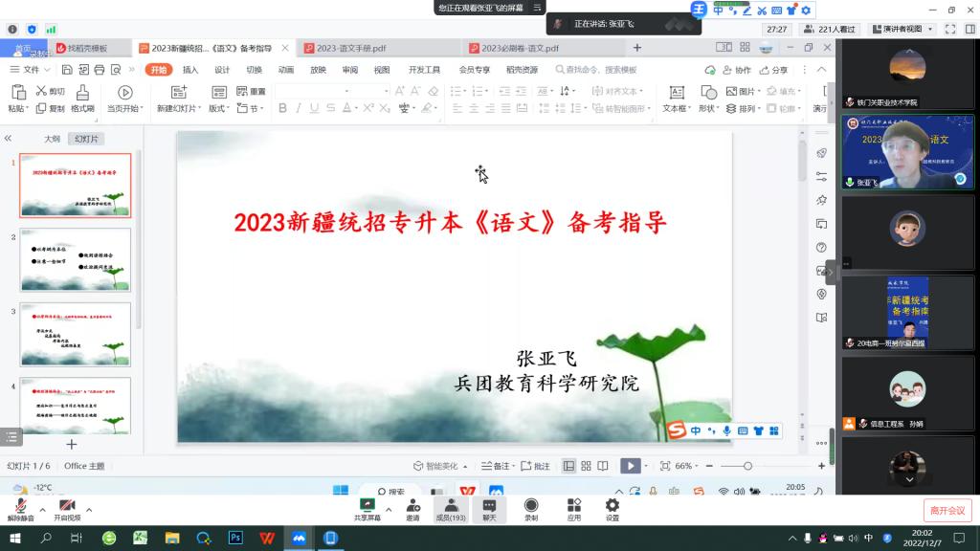Click the 分享 share button
The width and height of the screenshot is (980, 551).
(773, 70)
